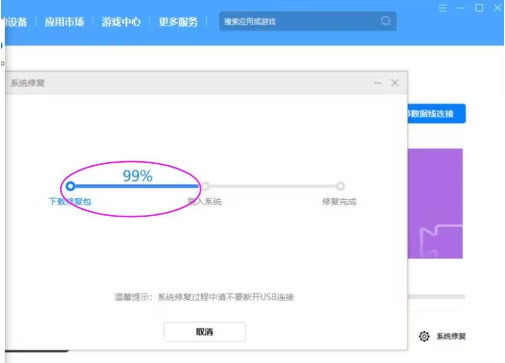Maximize the main application window
This screenshot has width=505, height=363.
pyautogui.click(x=479, y=8)
